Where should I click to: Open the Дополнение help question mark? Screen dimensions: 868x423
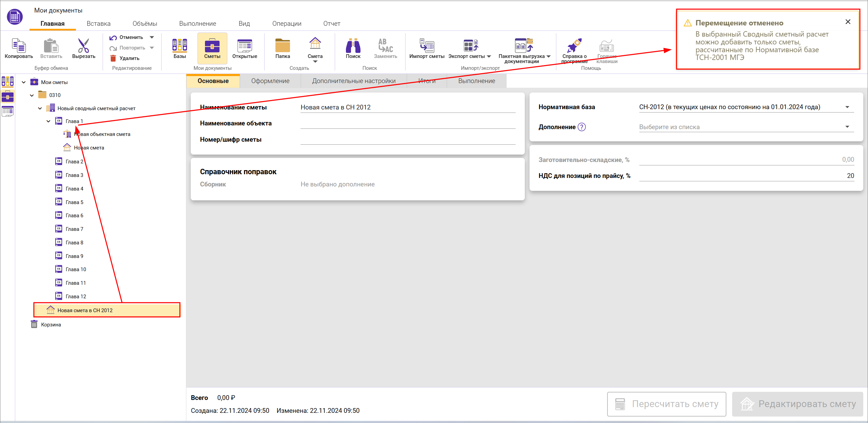582,127
